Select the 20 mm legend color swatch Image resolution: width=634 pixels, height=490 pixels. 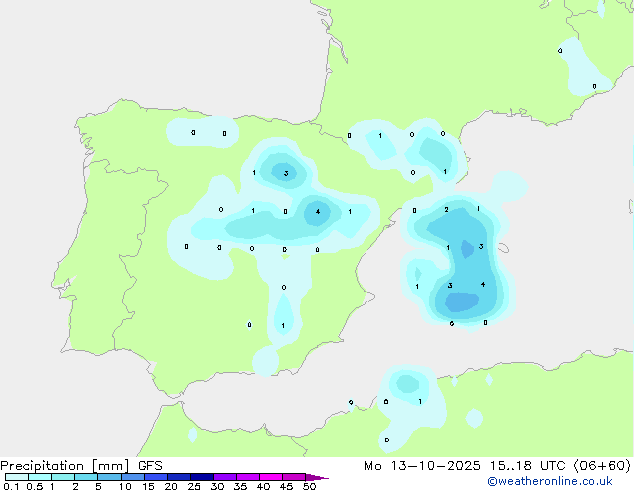point(179,477)
